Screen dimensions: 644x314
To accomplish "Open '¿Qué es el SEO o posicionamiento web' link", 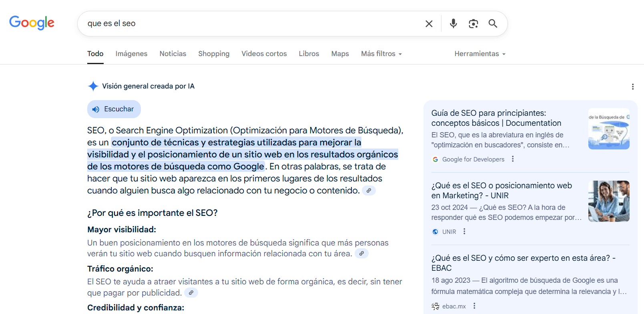I will point(502,191).
